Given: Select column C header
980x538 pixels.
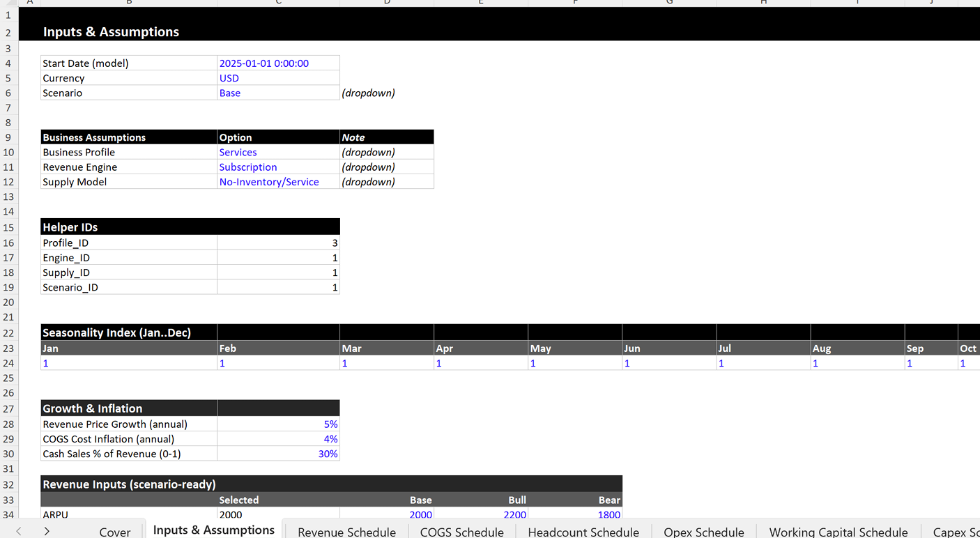Looking at the screenshot, I should coord(278,3).
